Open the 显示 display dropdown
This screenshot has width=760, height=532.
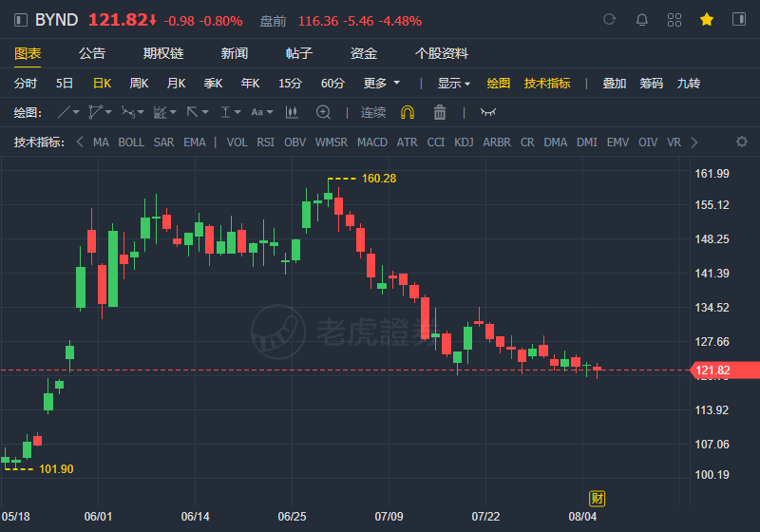tap(454, 84)
